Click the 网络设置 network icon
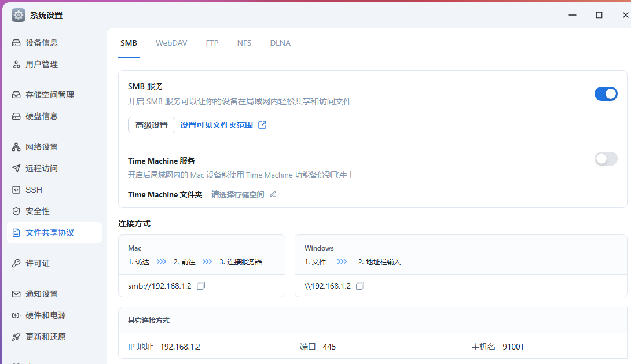 (16, 147)
